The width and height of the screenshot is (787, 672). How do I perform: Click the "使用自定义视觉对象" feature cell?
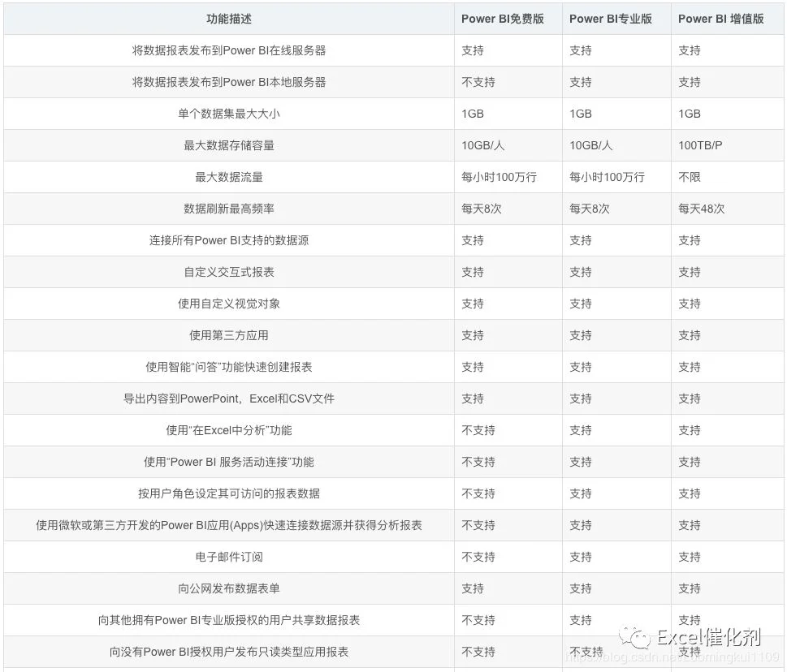coord(229,304)
